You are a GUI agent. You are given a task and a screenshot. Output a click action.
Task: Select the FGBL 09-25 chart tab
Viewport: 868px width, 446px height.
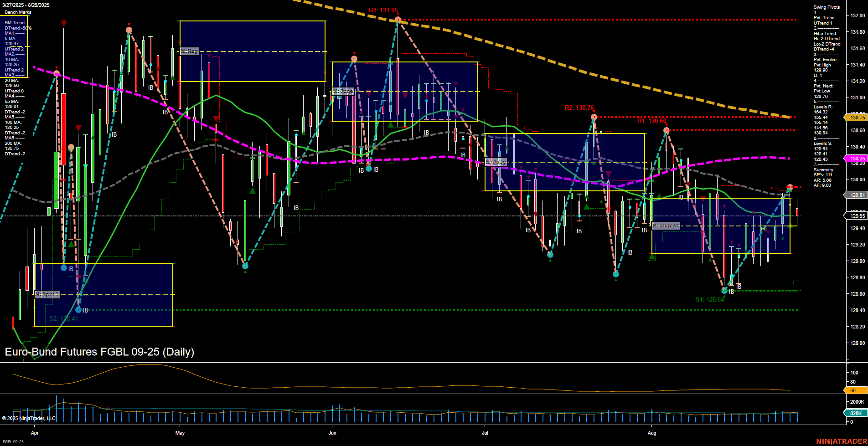coord(13,442)
